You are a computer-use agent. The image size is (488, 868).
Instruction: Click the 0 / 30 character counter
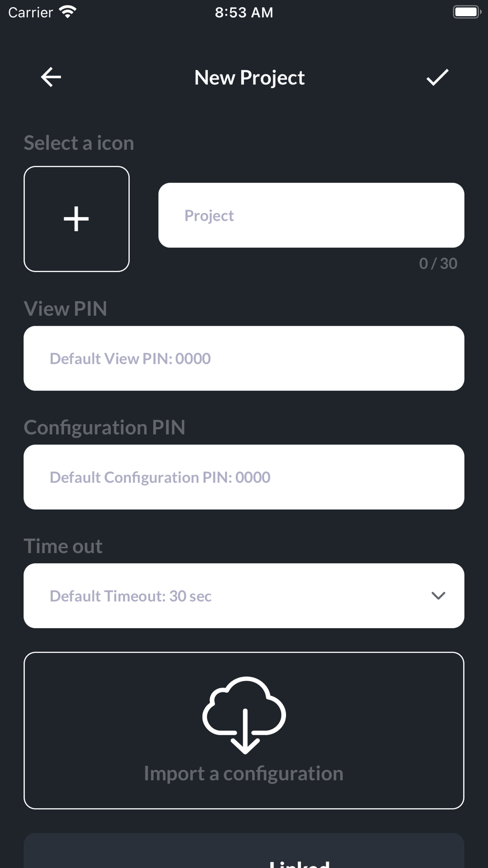pos(438,264)
